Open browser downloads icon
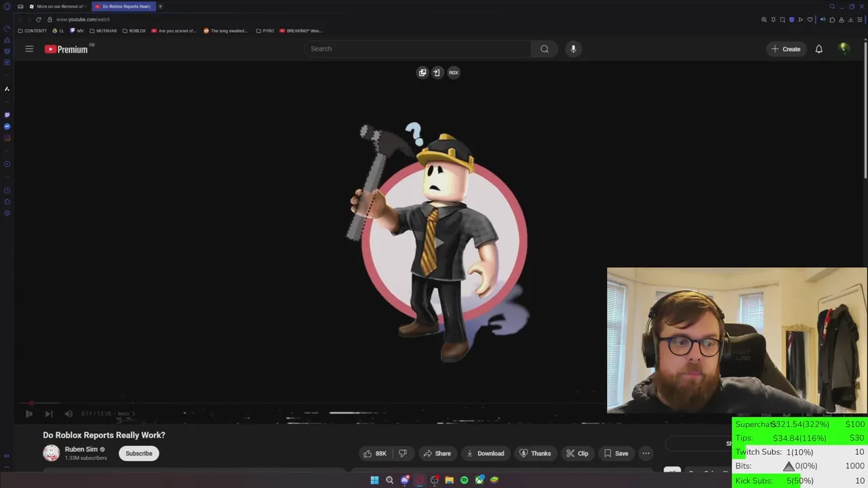The image size is (868, 488). pyautogui.click(x=850, y=20)
